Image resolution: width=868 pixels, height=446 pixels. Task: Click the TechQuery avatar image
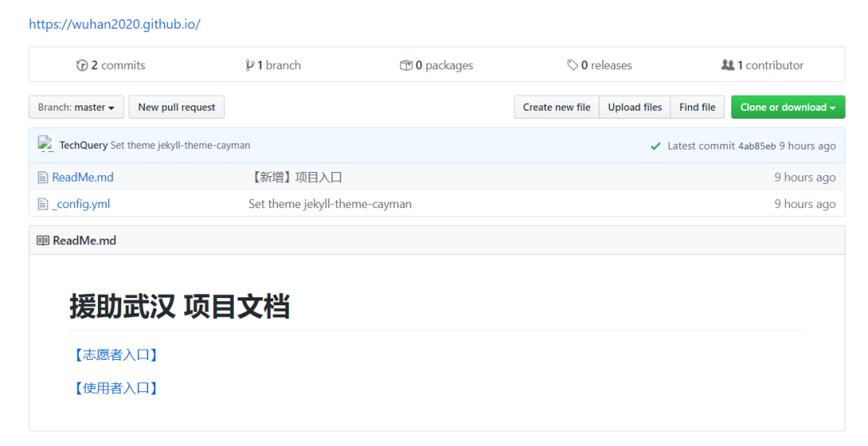45,144
